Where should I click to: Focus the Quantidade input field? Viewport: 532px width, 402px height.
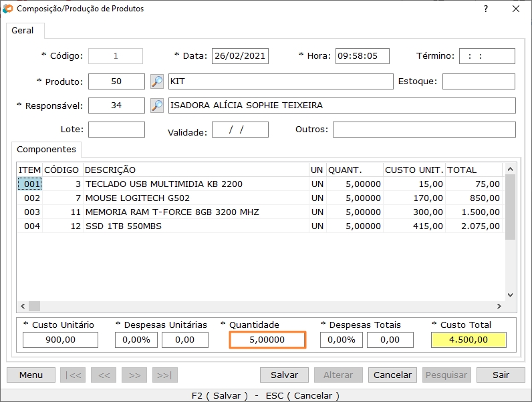click(x=267, y=340)
